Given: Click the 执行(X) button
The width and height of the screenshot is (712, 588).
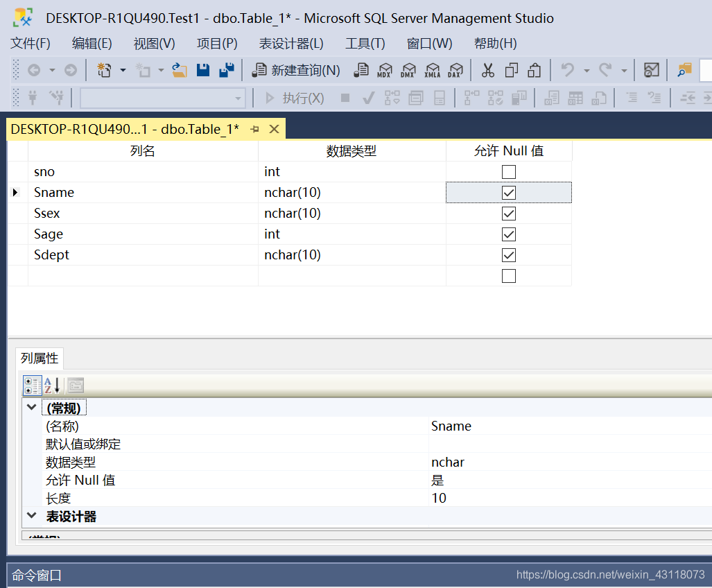Looking at the screenshot, I should click(x=295, y=98).
